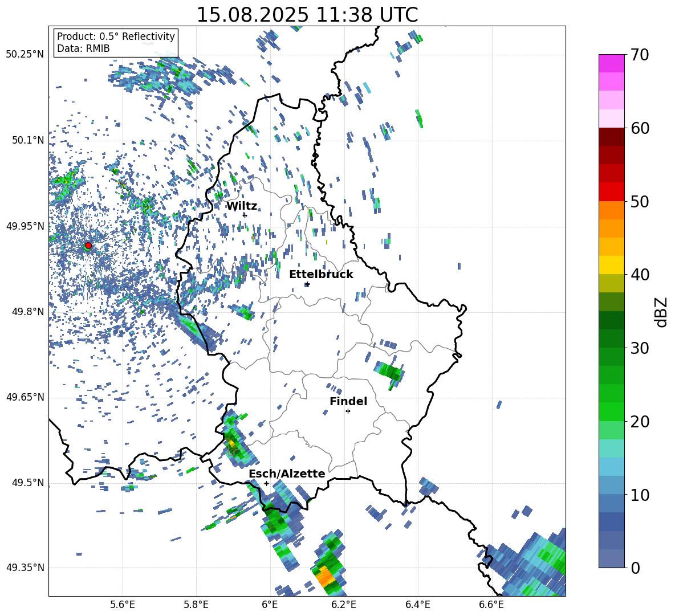Click the 6.2°E longitude label
The height and width of the screenshot is (616, 675).
344,605
